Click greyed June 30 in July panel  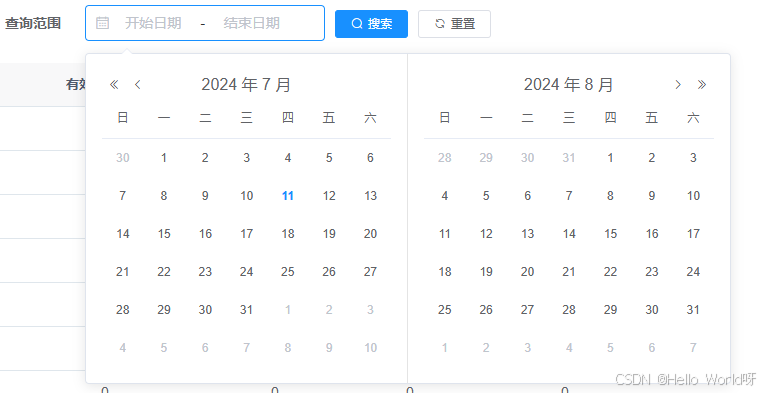[122, 158]
